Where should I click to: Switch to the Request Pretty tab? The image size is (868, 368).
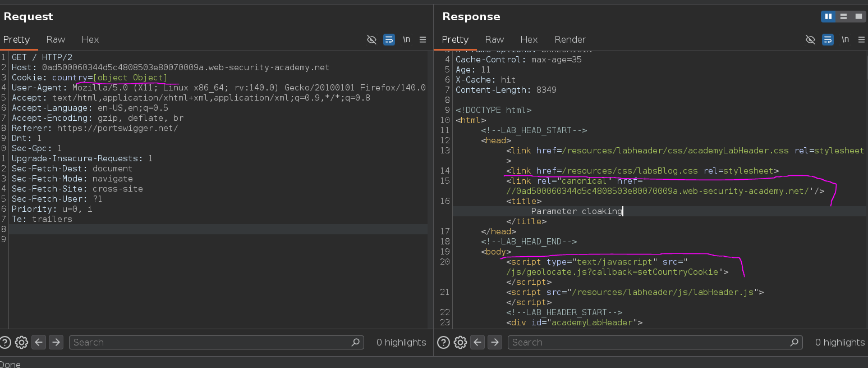[16, 39]
